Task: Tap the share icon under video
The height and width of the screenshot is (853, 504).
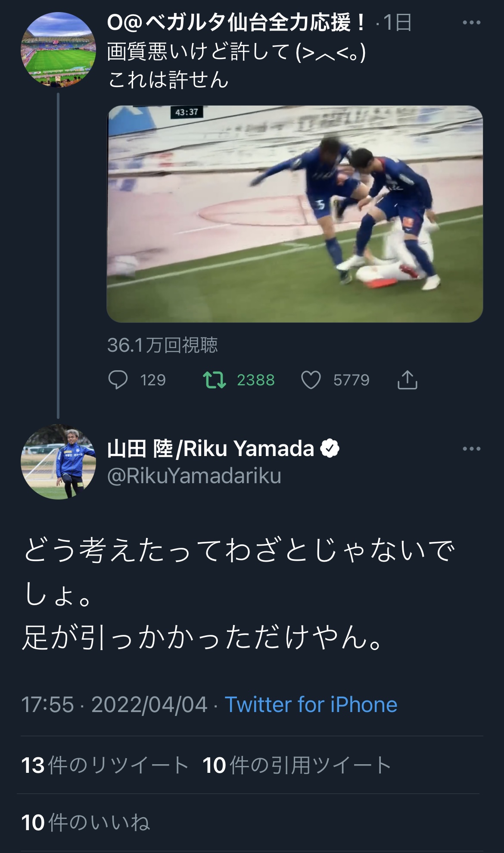Action: 407,380
